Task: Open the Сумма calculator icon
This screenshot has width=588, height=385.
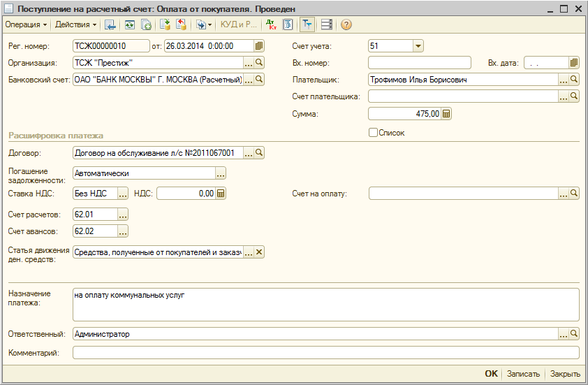Action: pos(446,114)
